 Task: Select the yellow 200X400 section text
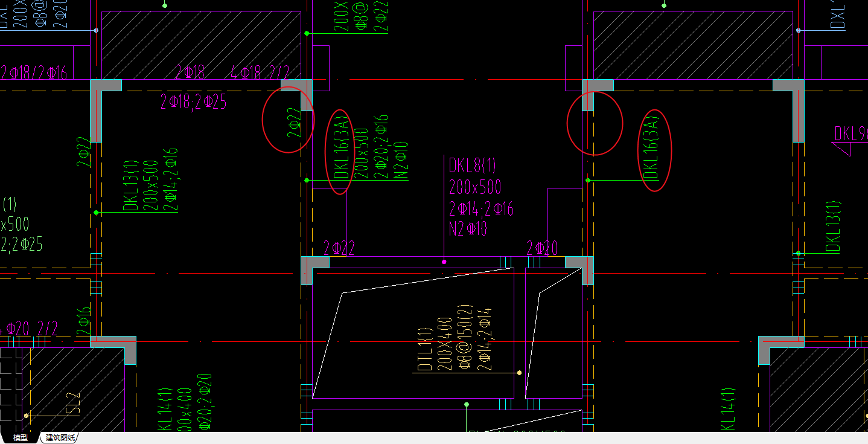[x=445, y=343]
